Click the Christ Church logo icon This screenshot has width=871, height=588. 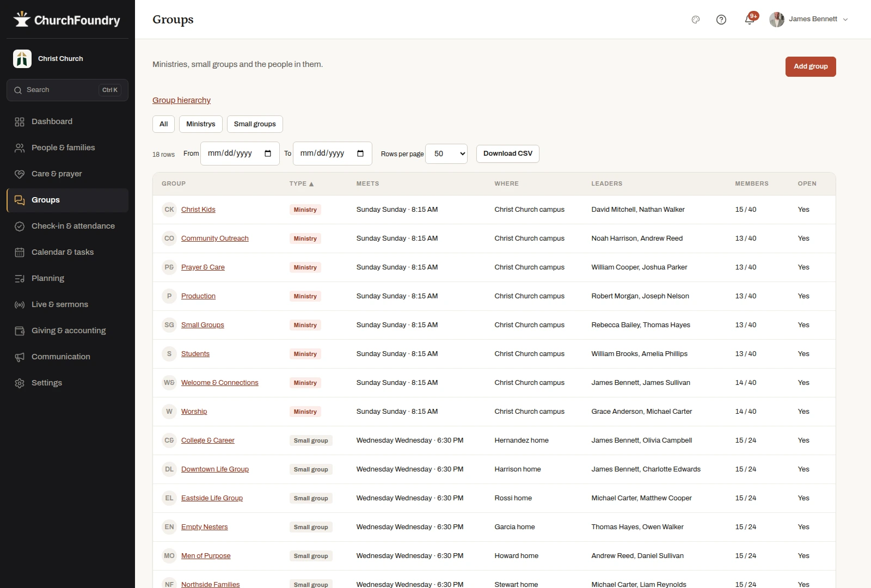22,59
